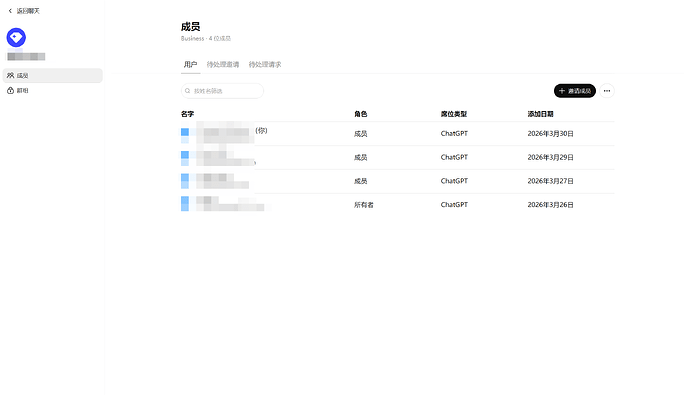Click the magnifier icon in search box

(x=187, y=91)
